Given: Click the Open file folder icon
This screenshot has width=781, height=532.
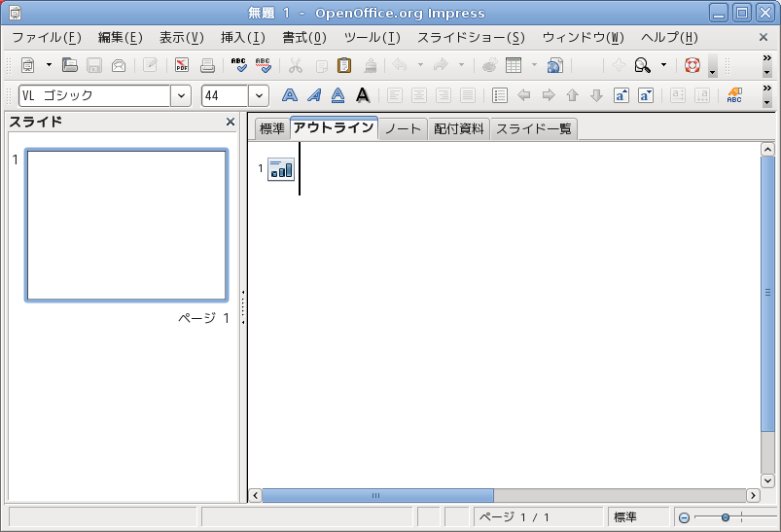Looking at the screenshot, I should (x=70, y=66).
